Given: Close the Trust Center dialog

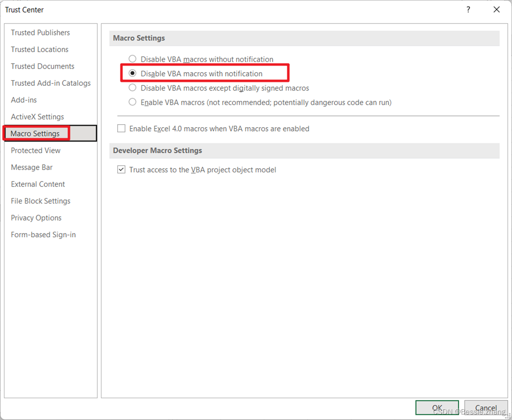Looking at the screenshot, I should (x=497, y=9).
